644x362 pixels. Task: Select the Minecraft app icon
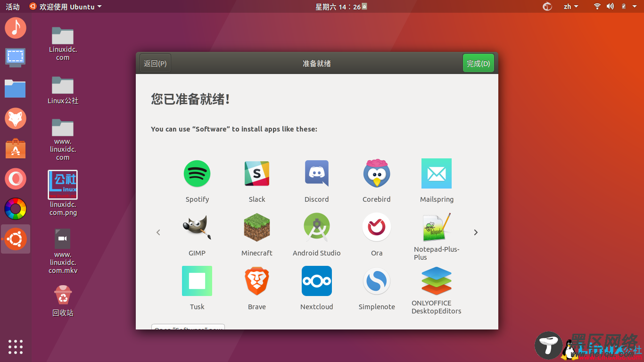257,227
